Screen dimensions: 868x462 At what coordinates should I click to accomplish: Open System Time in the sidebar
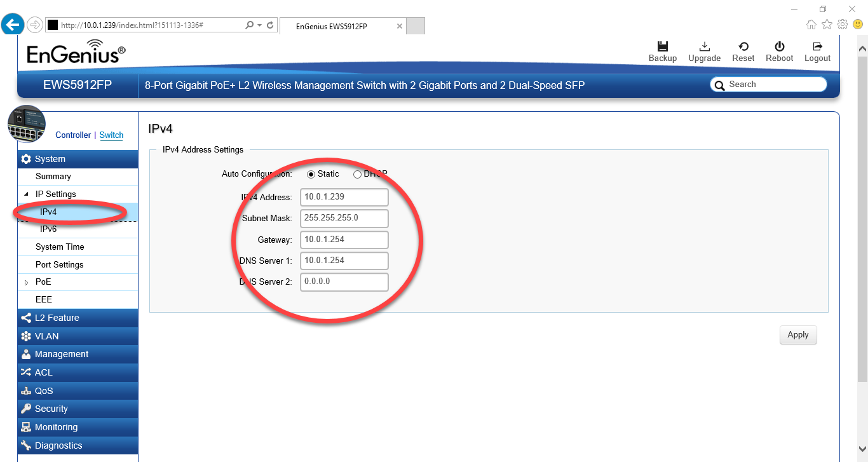78,247
